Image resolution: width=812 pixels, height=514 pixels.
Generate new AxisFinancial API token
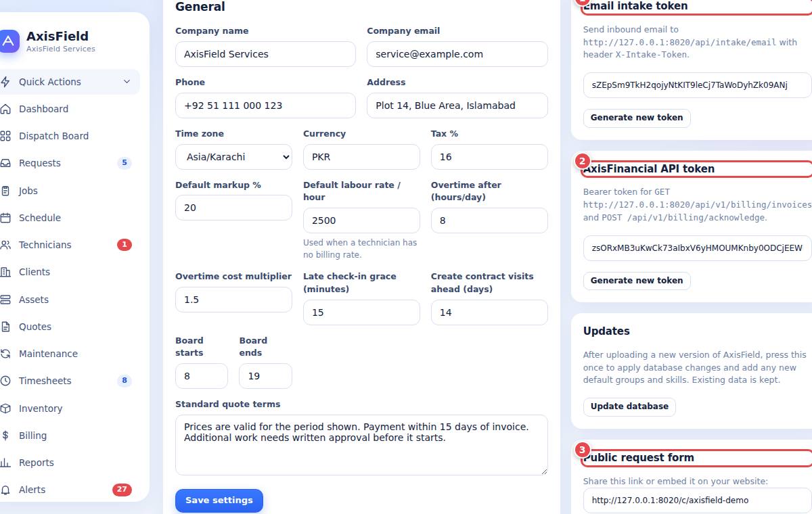(637, 281)
